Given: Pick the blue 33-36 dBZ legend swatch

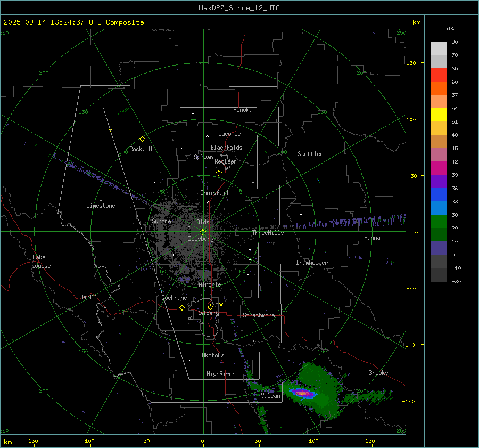Looking at the screenshot, I should (x=439, y=194).
